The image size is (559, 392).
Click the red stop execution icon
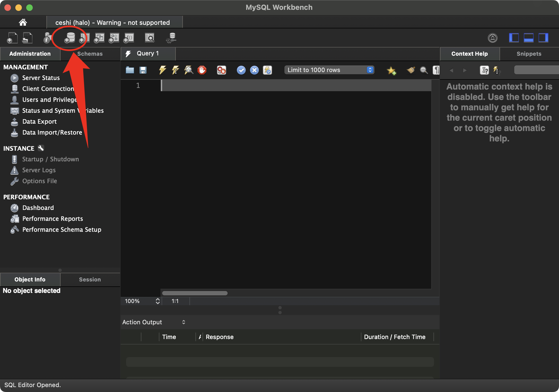coord(202,70)
